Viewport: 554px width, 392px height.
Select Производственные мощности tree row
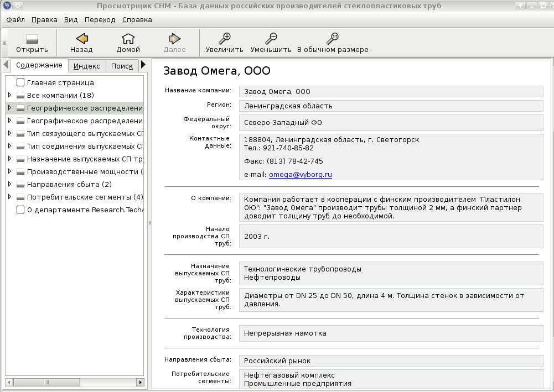pyautogui.click(x=85, y=171)
